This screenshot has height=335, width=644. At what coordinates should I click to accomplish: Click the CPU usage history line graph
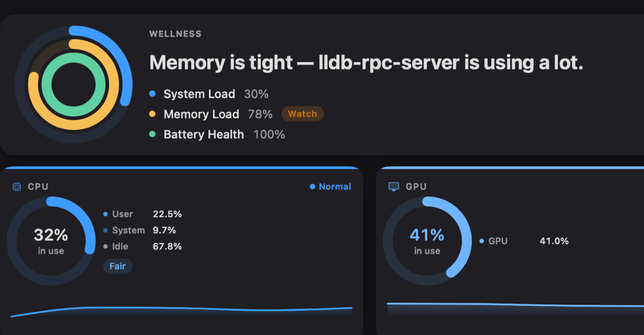[x=181, y=312]
